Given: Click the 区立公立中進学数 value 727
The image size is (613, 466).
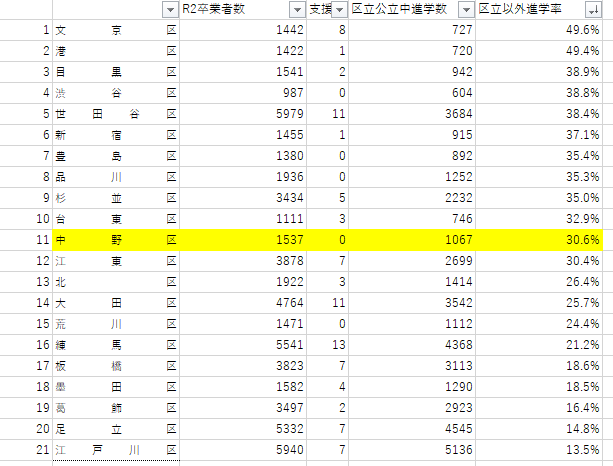Looking at the screenshot, I should point(412,30).
